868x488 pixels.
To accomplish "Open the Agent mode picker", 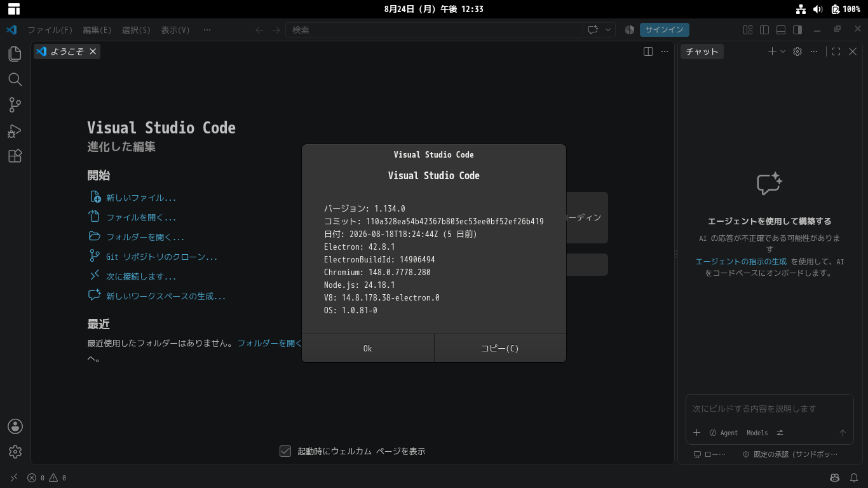I will [x=724, y=433].
